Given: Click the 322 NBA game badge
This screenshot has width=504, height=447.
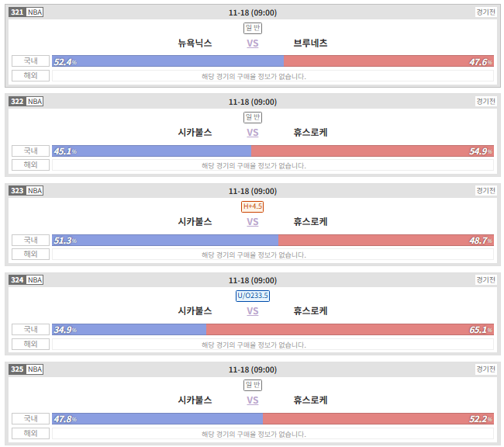Looking at the screenshot, I should click(x=26, y=102).
